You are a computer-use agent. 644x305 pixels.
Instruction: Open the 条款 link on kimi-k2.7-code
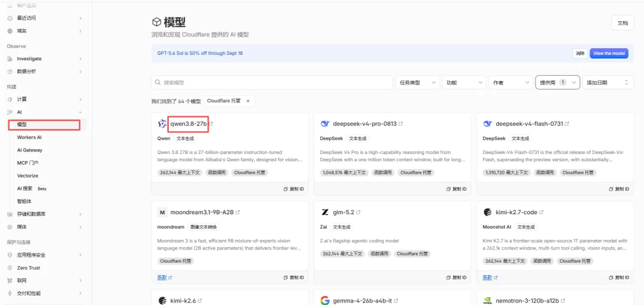pyautogui.click(x=490, y=278)
